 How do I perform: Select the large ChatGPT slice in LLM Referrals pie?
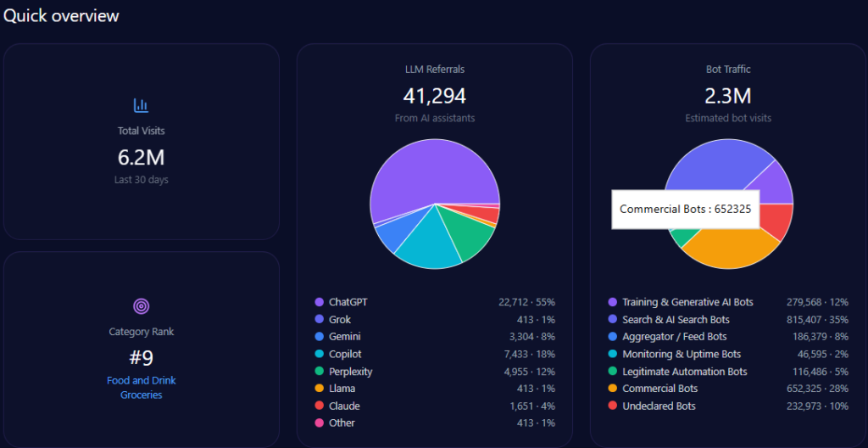[x=424, y=170]
